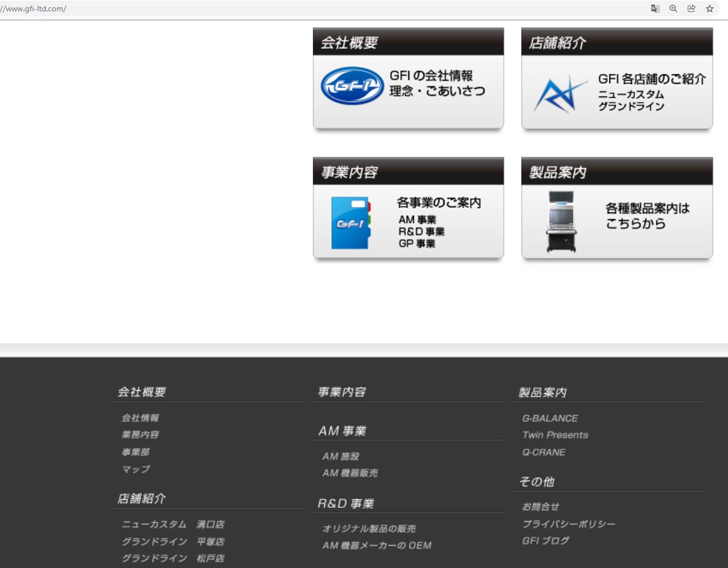728x568 pixels.
Task: Open プライバシーポリシー footer link
Action: coord(568,524)
